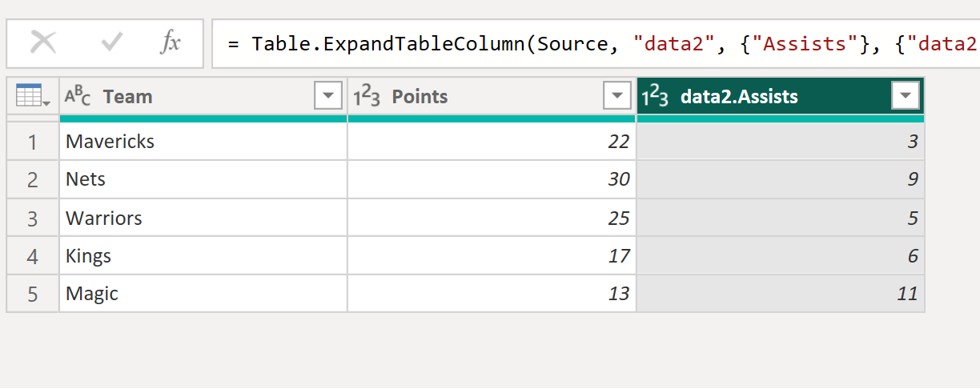The width and height of the screenshot is (980, 389).
Task: Open the table menu icon at top-left corner
Action: pyautogui.click(x=33, y=97)
